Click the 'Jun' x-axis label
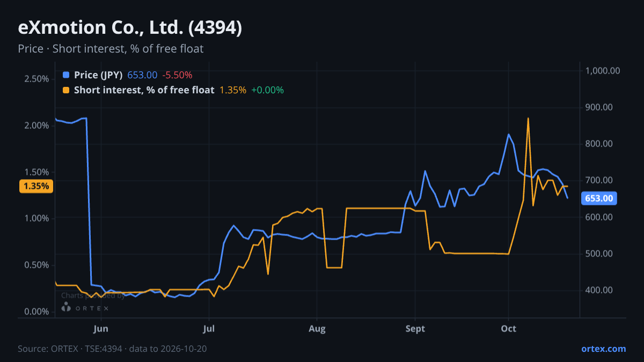644x362 pixels. point(101,328)
